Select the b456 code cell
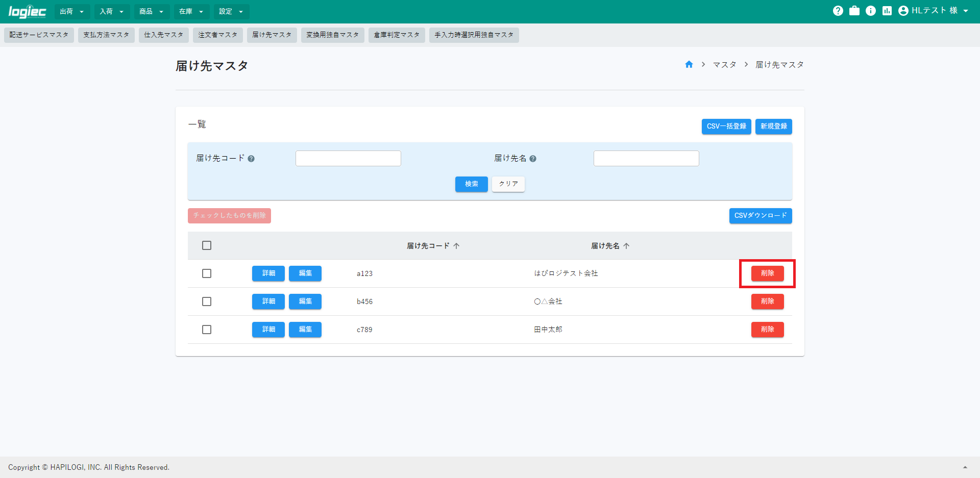 [x=364, y=302]
